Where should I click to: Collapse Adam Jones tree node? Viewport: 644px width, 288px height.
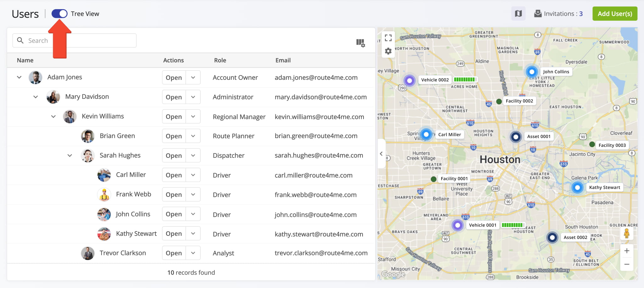(19, 77)
